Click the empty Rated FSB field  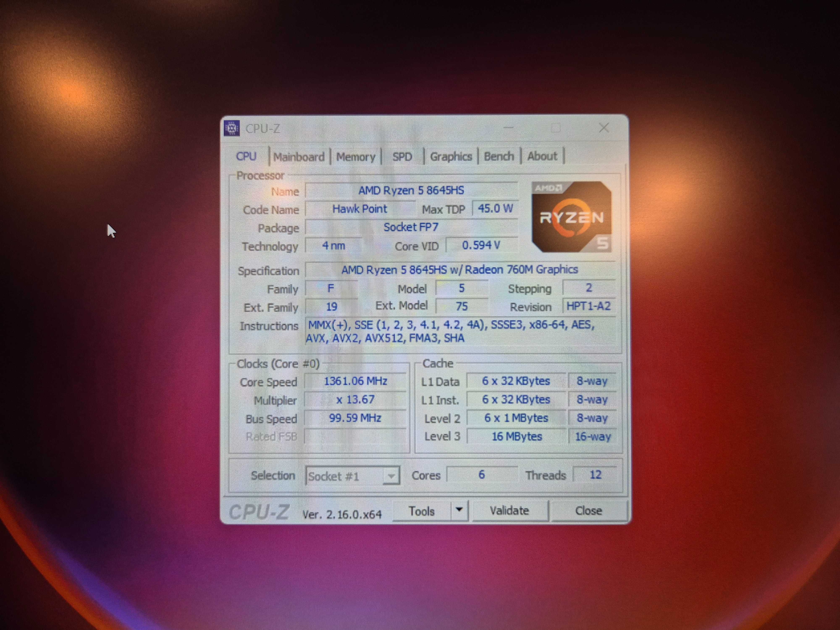coord(356,437)
